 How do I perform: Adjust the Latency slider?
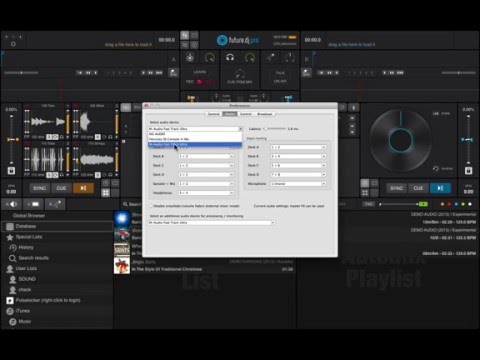275,129
